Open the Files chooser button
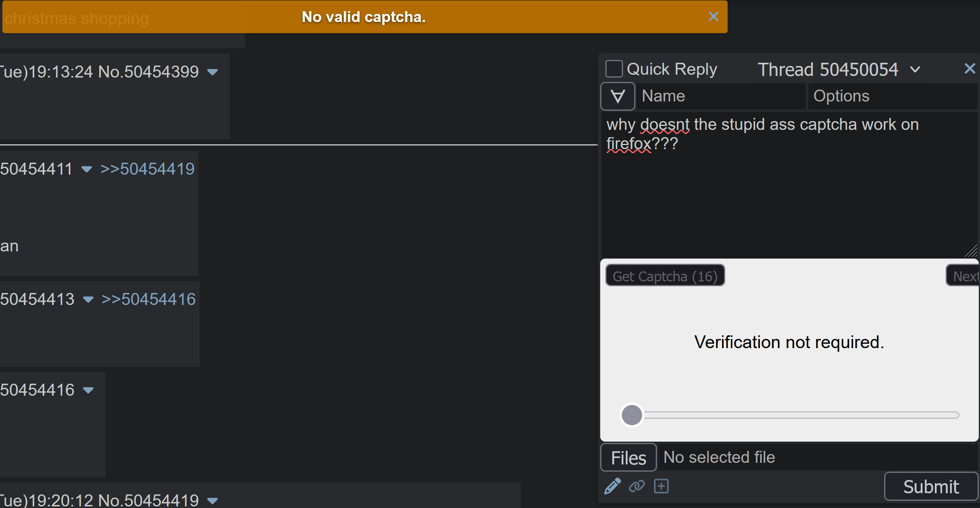 coord(628,458)
